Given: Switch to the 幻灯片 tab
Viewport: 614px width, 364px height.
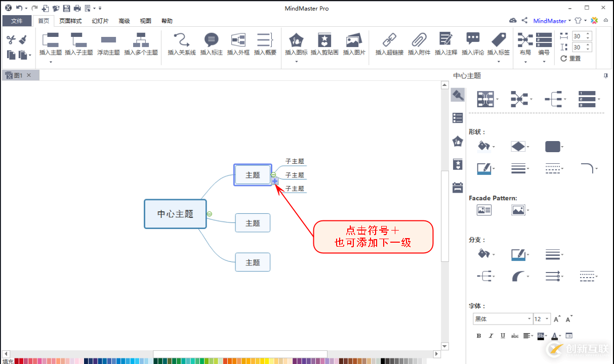Looking at the screenshot, I should pos(100,21).
